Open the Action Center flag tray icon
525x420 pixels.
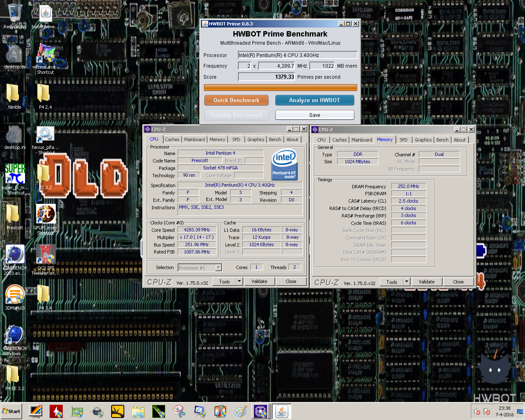[x=487, y=411]
